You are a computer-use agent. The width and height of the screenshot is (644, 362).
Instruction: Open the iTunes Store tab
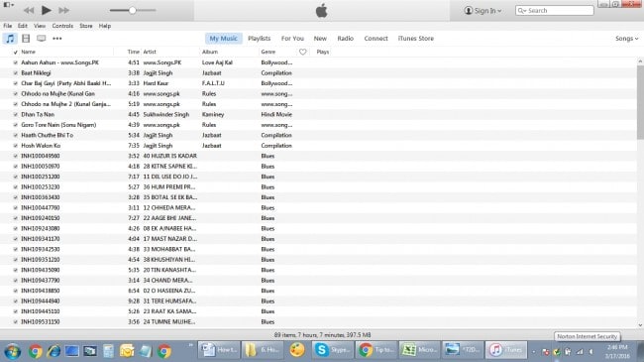coord(416,39)
